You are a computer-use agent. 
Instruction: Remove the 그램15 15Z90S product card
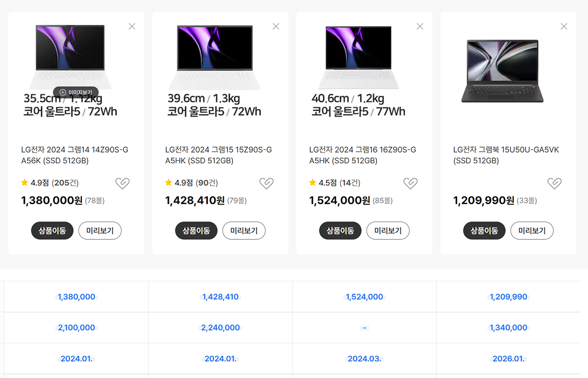pyautogui.click(x=276, y=26)
